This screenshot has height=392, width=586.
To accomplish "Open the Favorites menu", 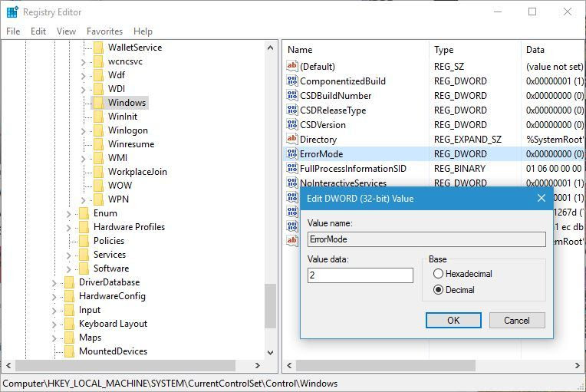I will tap(104, 31).
